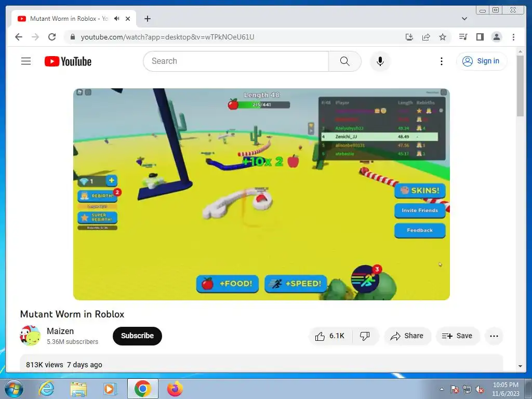
Task: Expand the tab search chevron
Action: click(464, 19)
